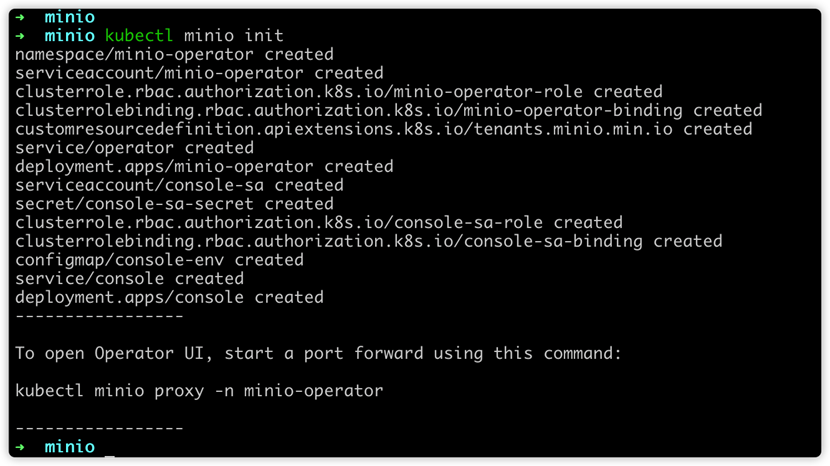Click 'kubectl minio proxy -n minio-operator' command

click(199, 391)
